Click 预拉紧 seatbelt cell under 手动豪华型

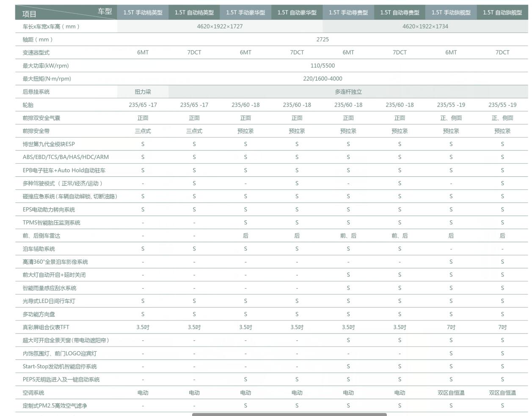[x=245, y=131]
